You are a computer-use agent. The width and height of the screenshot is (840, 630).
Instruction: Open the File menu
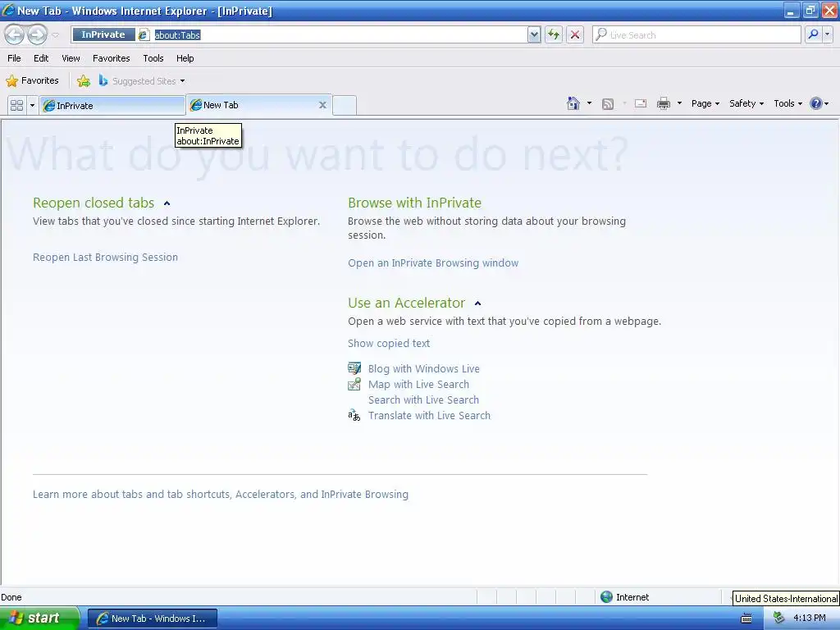click(x=14, y=58)
